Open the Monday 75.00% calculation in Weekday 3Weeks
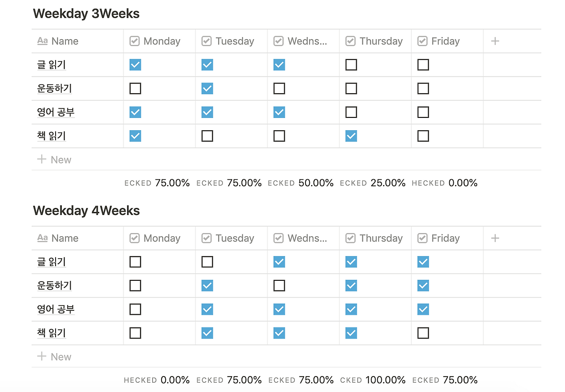Viewport: 565px width, 392px height. [x=157, y=183]
